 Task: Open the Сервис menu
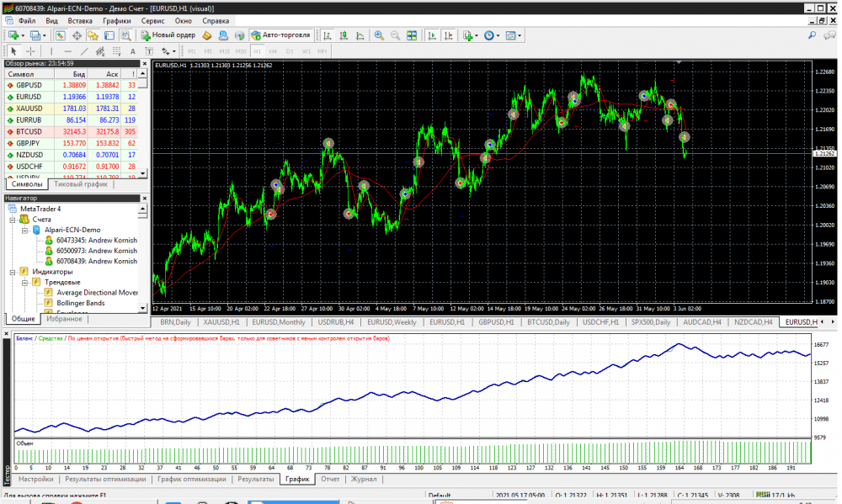(153, 19)
